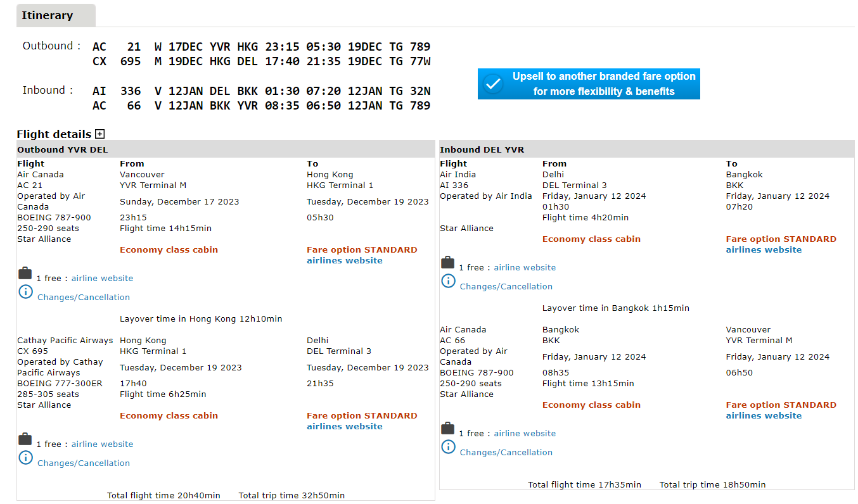Viewport: 858px width, 504px height.
Task: Open Changes/Cancellation for the Cathay Pacific flight
Action: tap(84, 463)
